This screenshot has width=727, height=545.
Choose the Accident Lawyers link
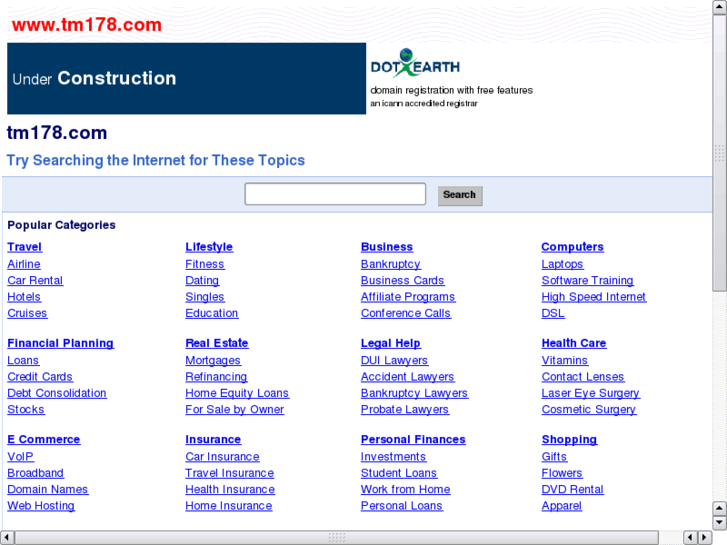coord(408,377)
